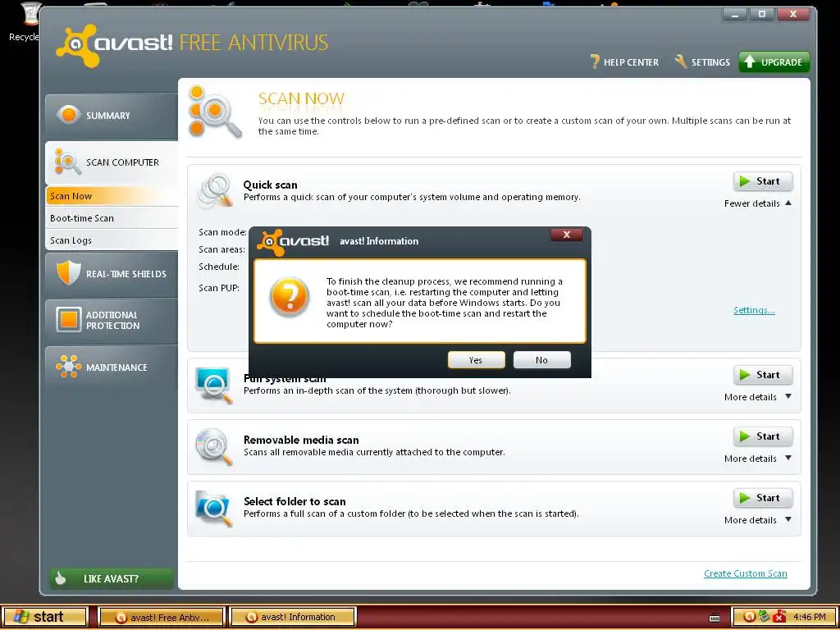Click the green Upgrade arrow icon
Image resolution: width=840 pixels, height=630 pixels.
click(750, 62)
